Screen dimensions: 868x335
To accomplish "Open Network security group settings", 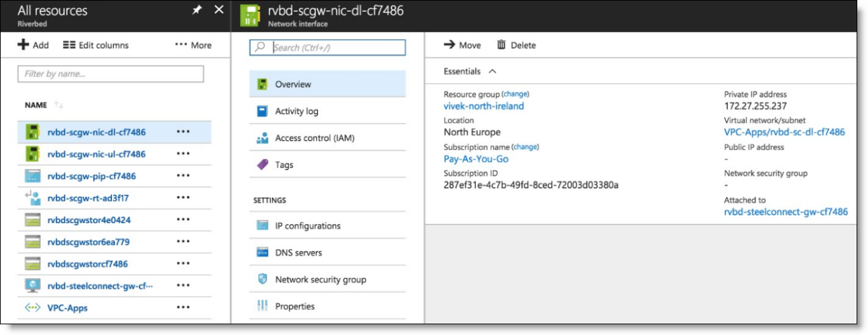I will (x=328, y=279).
